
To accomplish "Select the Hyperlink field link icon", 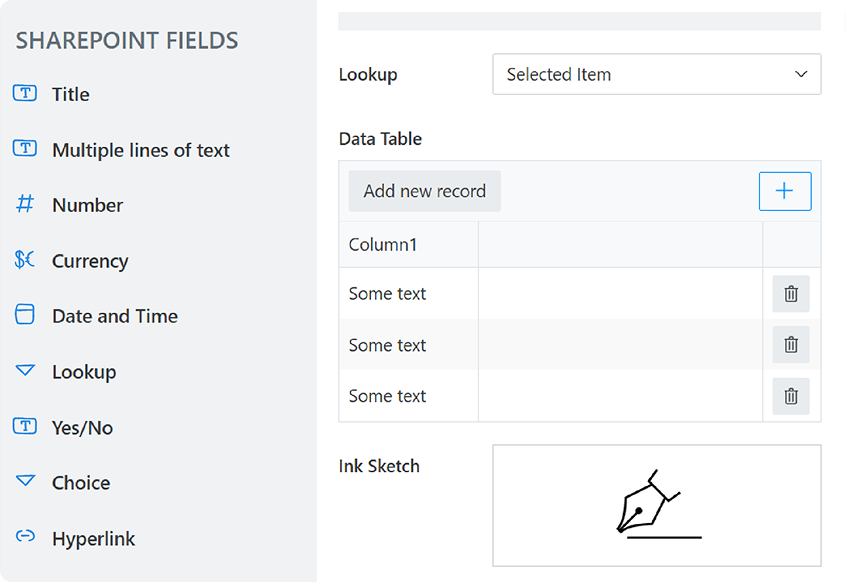I will coord(26,538).
